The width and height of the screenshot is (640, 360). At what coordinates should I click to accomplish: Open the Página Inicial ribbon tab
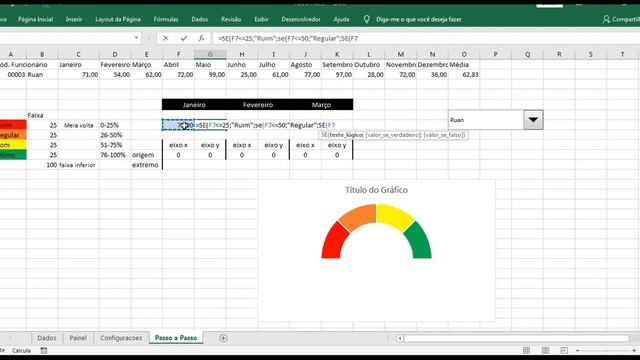point(36,19)
